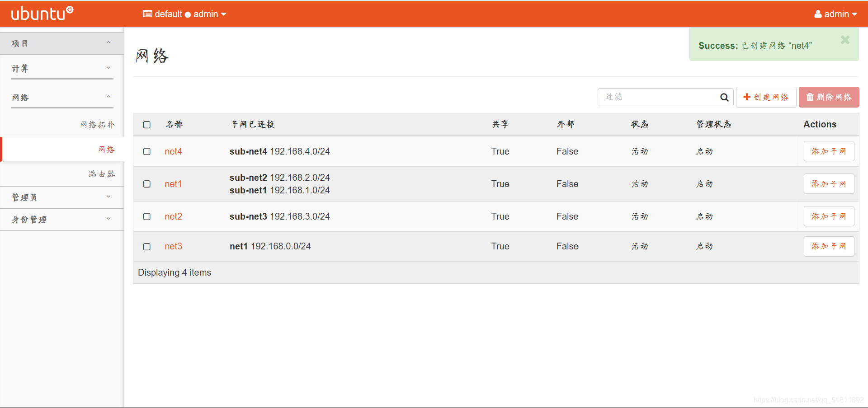Click 添加子网 for the net1 row

829,184
